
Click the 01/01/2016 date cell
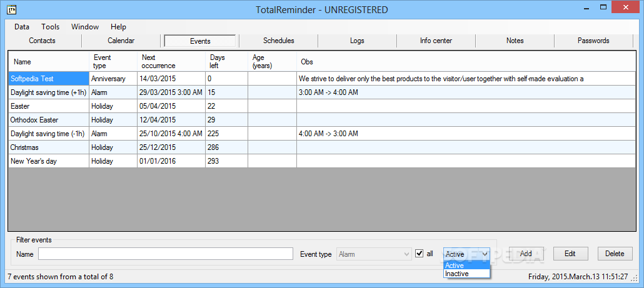coord(172,161)
